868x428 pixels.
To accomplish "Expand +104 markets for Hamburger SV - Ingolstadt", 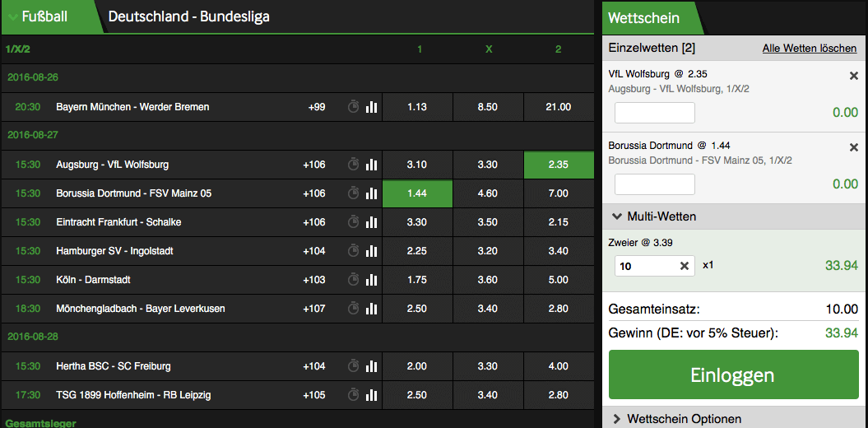I will [313, 251].
